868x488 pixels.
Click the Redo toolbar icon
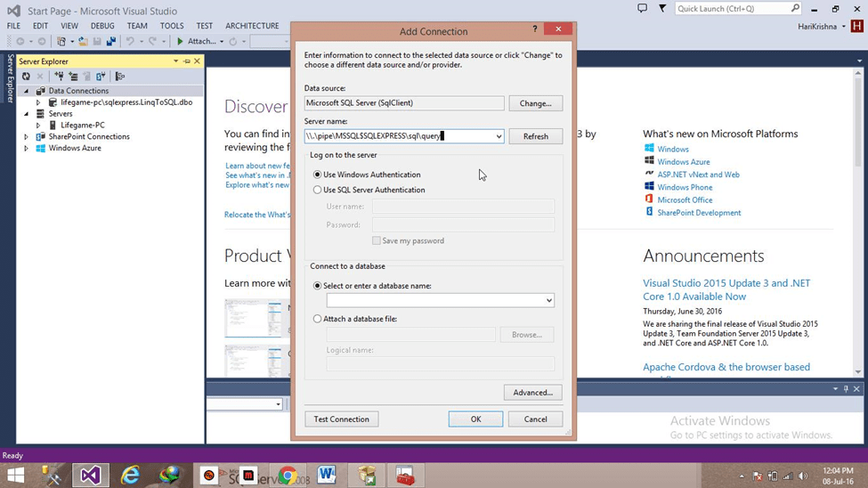tap(152, 42)
